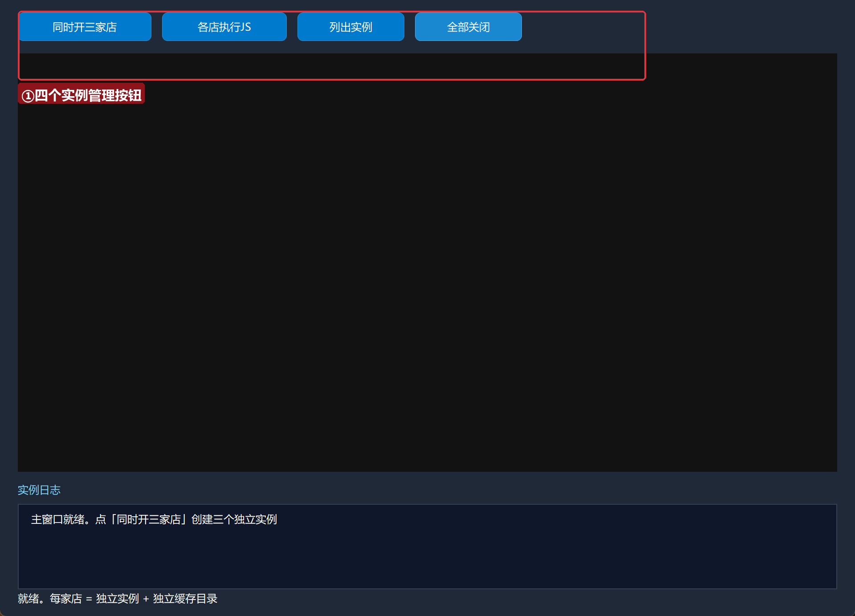Viewport: 855px width, 616px height.
Task: Run 各店执行JS on all shops
Action: coord(224,27)
